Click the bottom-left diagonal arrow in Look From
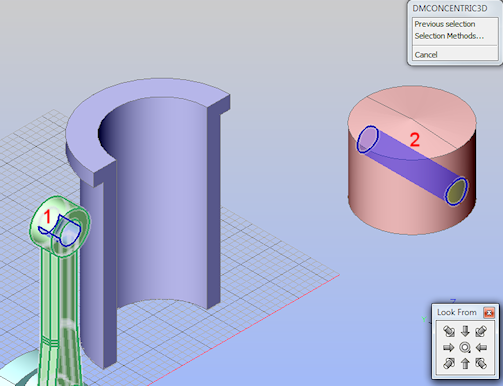The height and width of the screenshot is (386, 503). (x=449, y=363)
